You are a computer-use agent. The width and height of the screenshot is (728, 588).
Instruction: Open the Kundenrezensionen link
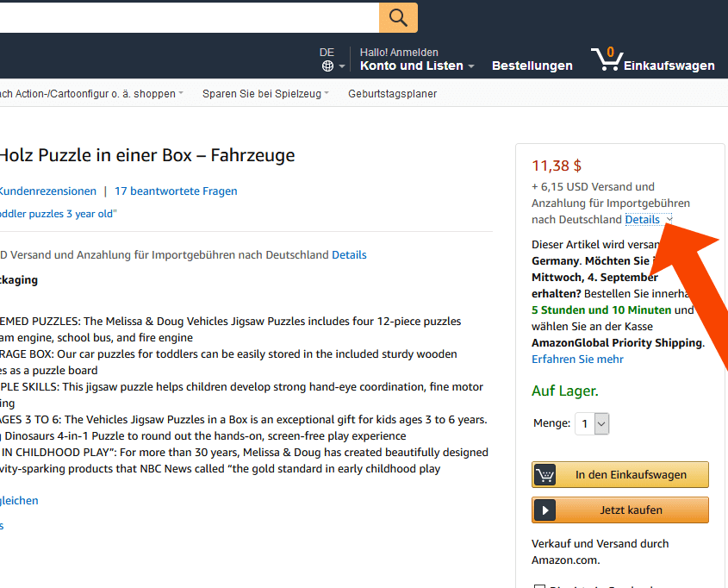coord(47,191)
